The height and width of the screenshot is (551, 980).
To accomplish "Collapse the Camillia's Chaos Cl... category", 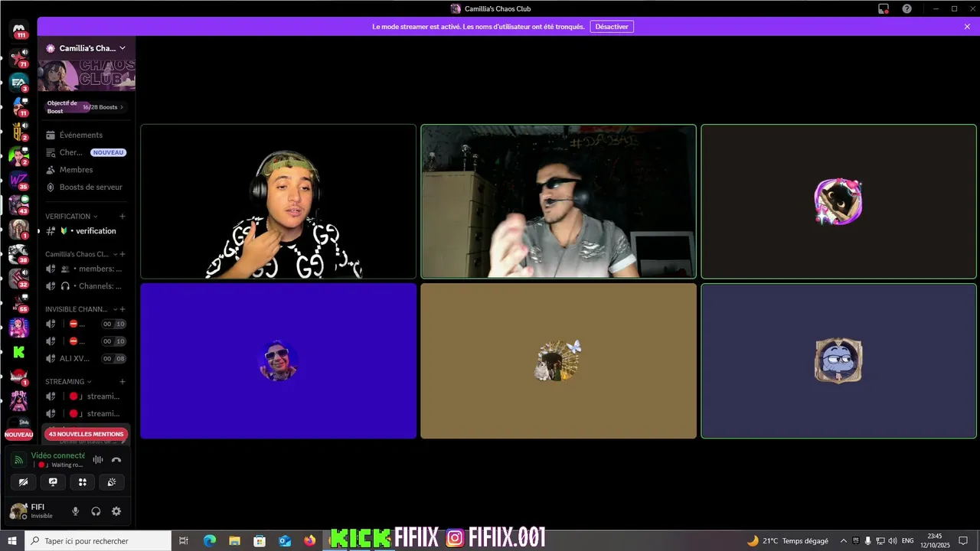I will click(x=82, y=254).
